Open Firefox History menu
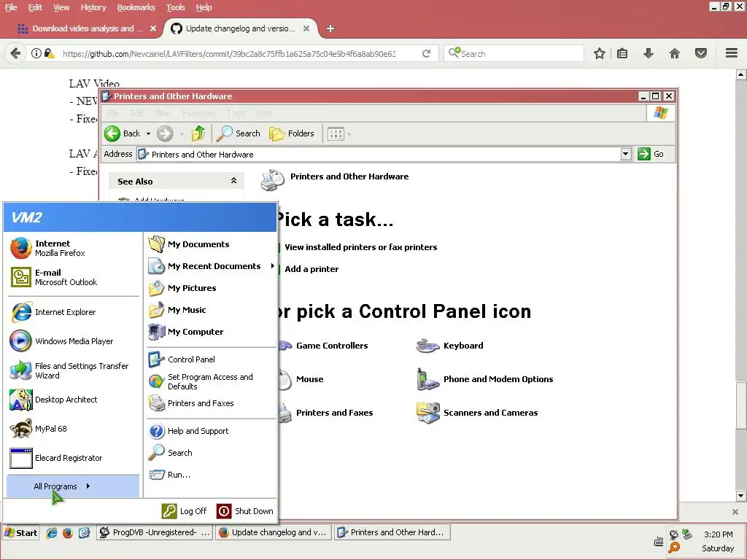 coord(93,7)
